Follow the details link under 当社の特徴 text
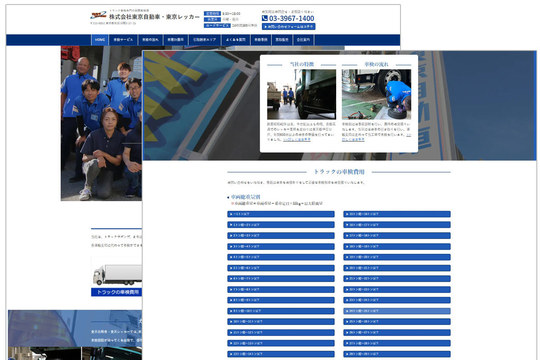The image size is (540, 360). (x=297, y=140)
